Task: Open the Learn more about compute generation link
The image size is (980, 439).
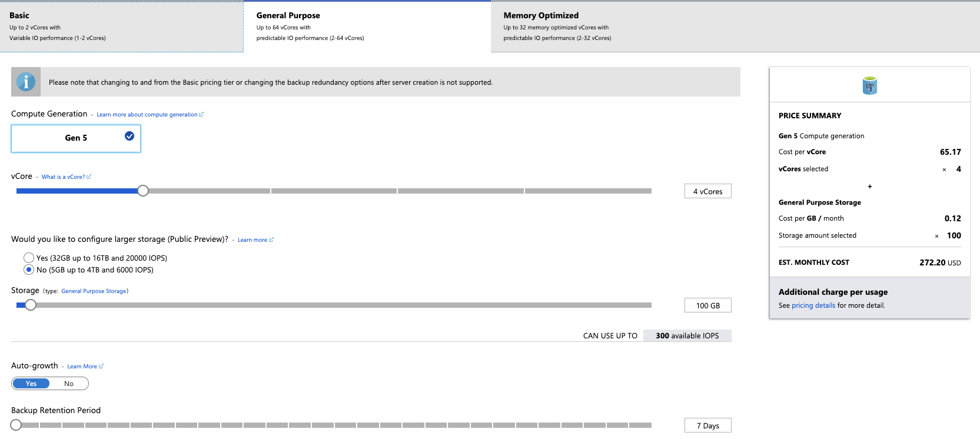Action: point(147,115)
